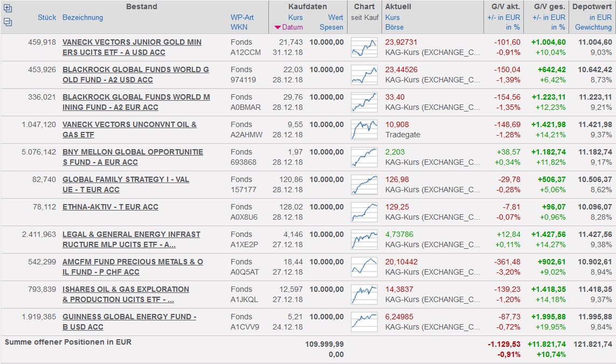View chart thumbnail for BNY Mellon fund

pyautogui.click(x=364, y=157)
